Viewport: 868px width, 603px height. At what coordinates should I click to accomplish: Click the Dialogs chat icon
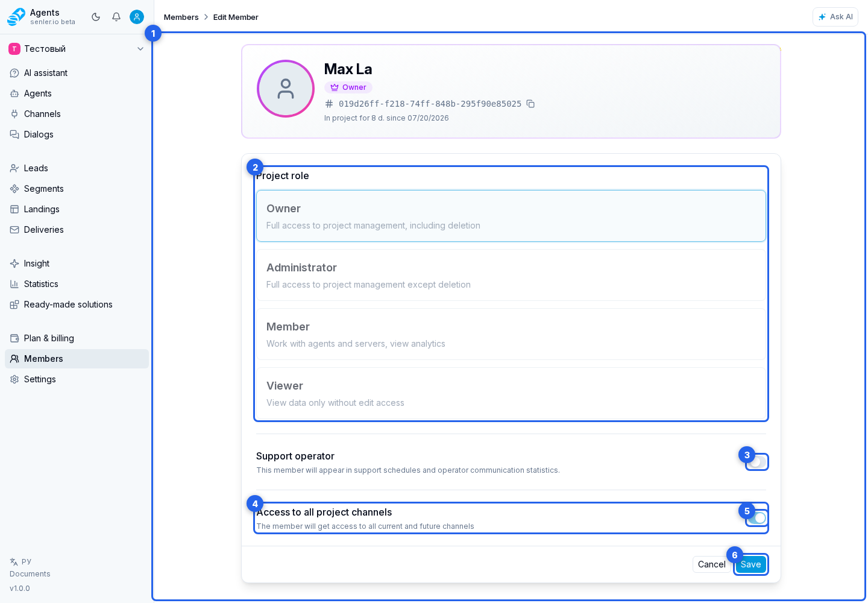point(14,134)
